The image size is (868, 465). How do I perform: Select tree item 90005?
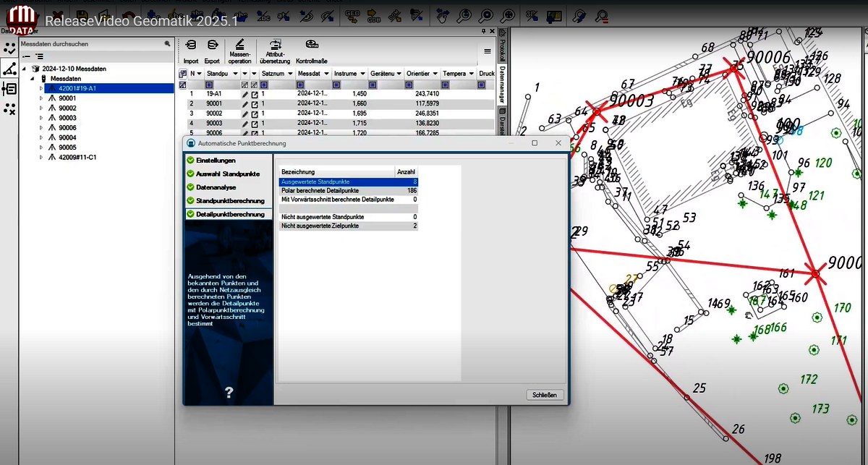pos(67,148)
